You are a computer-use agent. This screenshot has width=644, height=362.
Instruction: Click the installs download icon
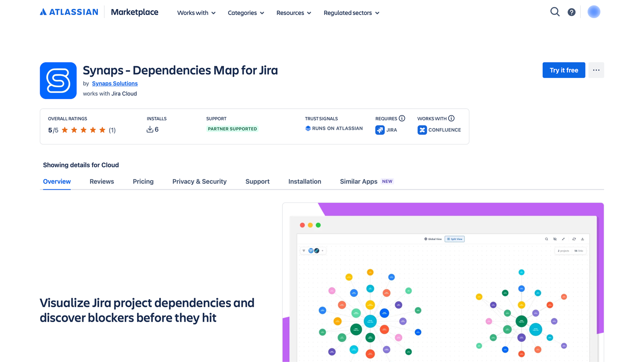[150, 129]
